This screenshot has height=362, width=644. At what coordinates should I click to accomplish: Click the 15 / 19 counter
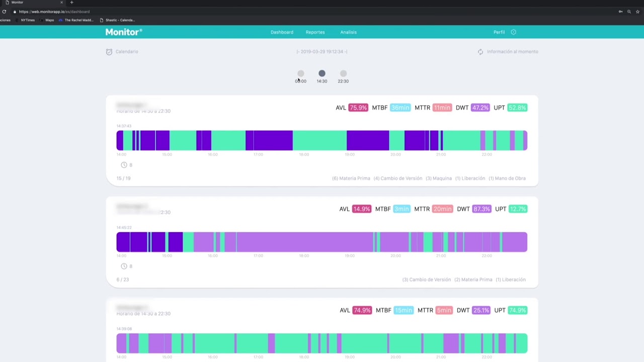point(123,178)
